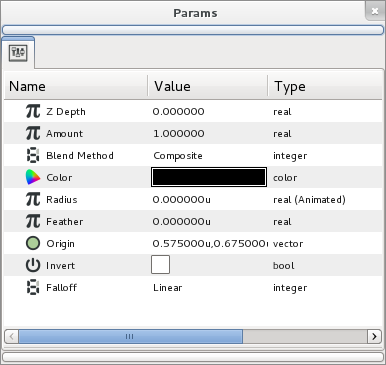Image resolution: width=386 pixels, height=365 pixels.
Task: Click the pi icon beside Amount
Action: coord(33,133)
